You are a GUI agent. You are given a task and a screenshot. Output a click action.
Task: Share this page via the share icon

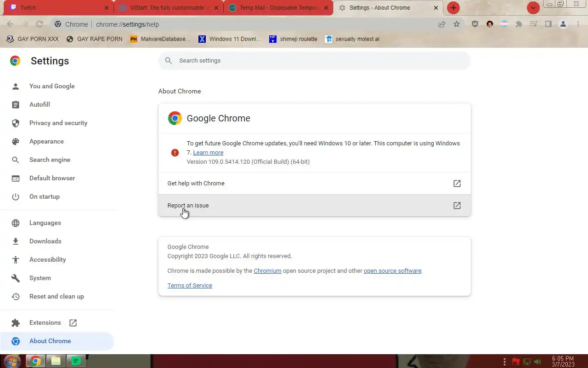click(x=442, y=24)
